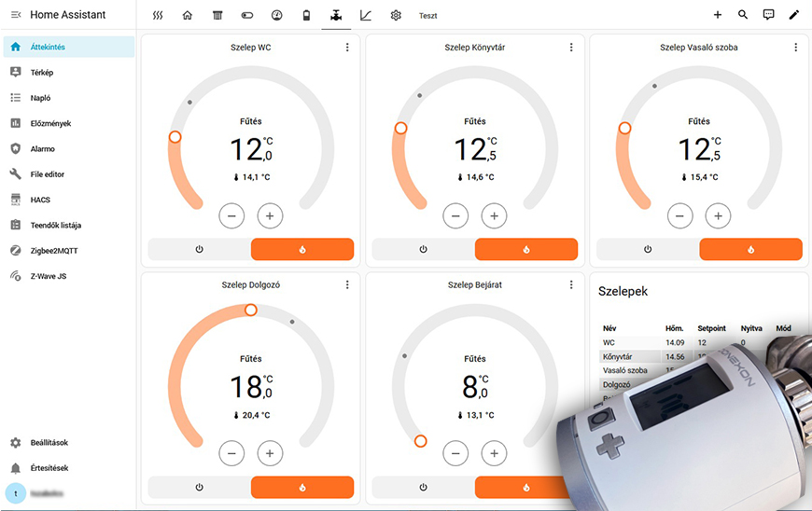Open Szelep WC three-dot menu
812x511 pixels.
pyautogui.click(x=347, y=48)
